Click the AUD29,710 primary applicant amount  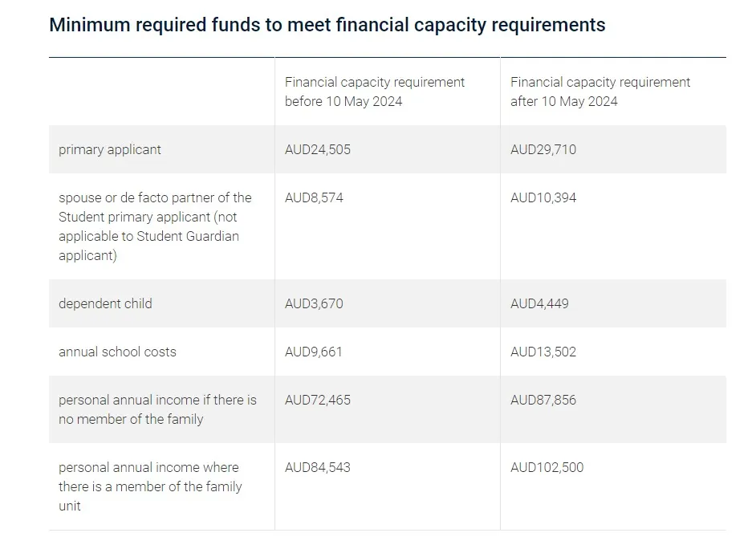coord(543,149)
